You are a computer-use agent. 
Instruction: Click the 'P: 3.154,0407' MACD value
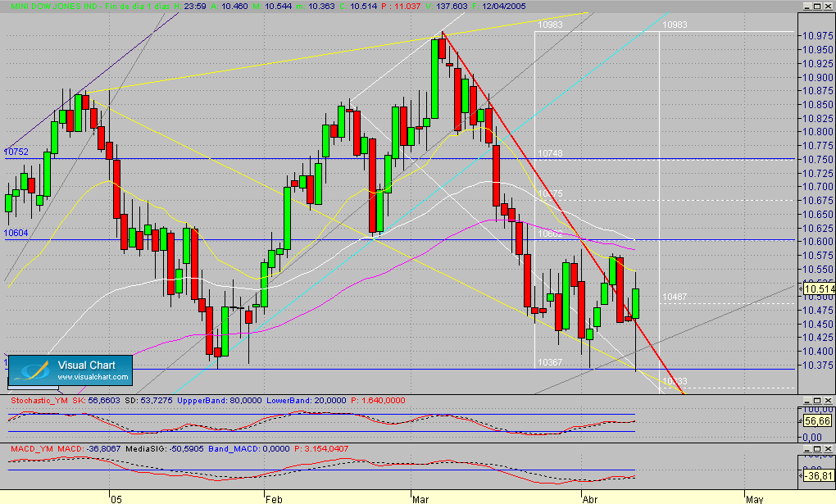point(321,449)
